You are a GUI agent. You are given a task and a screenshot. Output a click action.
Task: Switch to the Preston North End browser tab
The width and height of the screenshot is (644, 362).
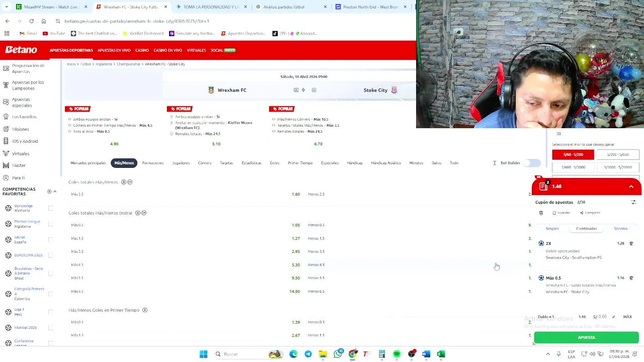[x=371, y=7]
